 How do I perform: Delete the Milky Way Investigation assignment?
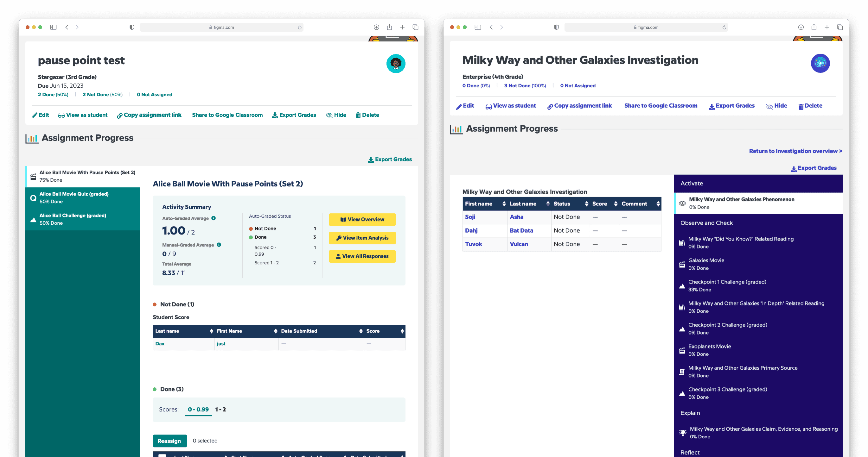[810, 106]
